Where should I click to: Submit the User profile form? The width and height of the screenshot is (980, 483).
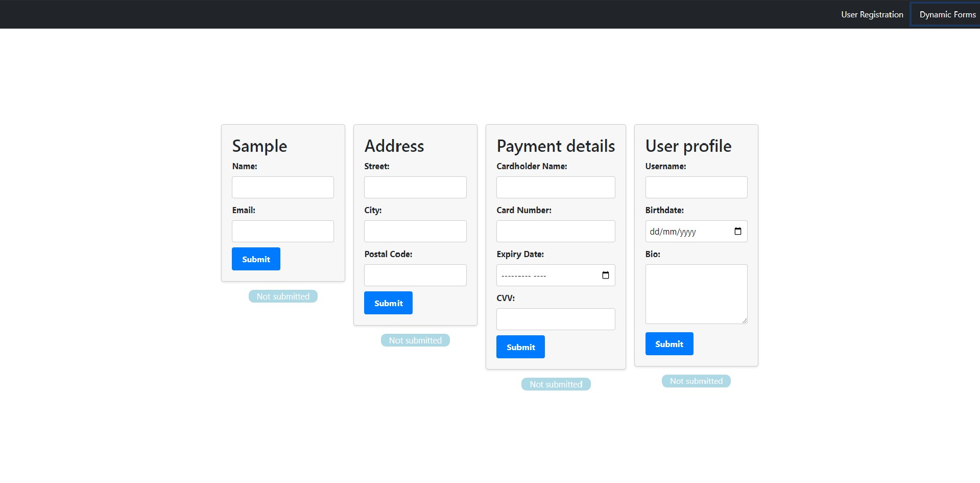(669, 343)
